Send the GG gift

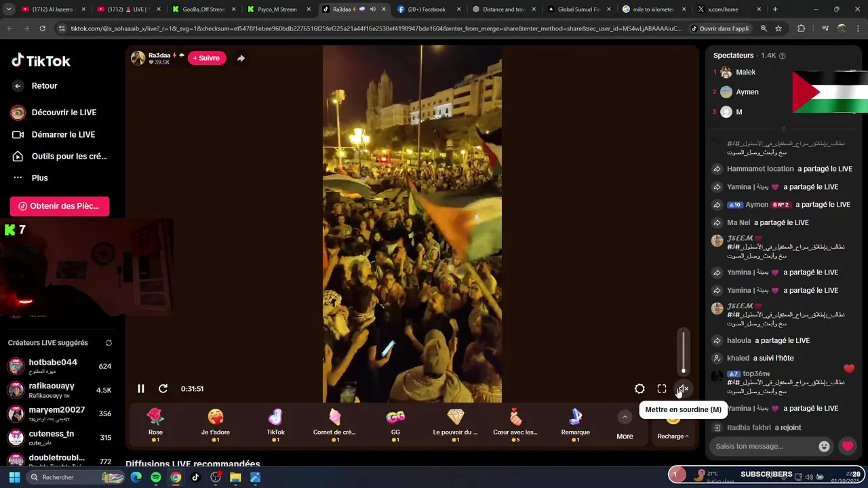tap(395, 425)
